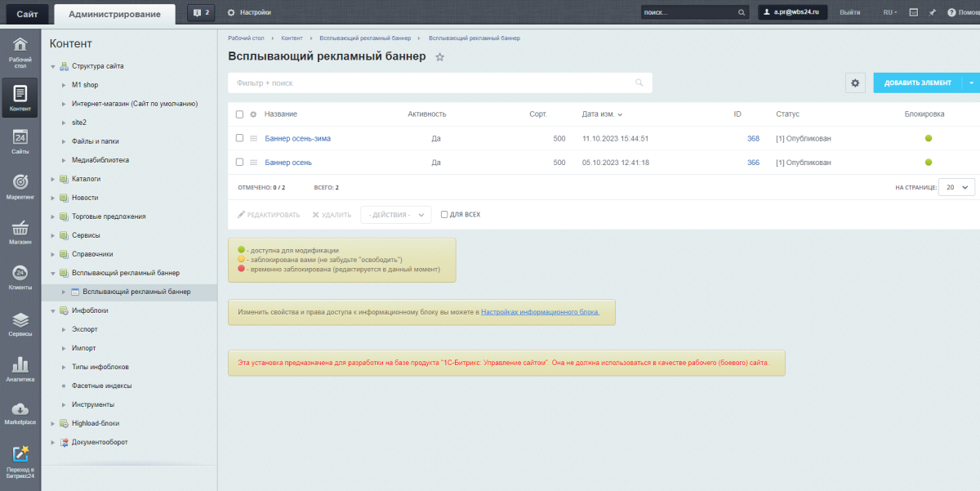Switch to the Сайт tab
The width and height of the screenshot is (980, 491).
click(x=27, y=13)
